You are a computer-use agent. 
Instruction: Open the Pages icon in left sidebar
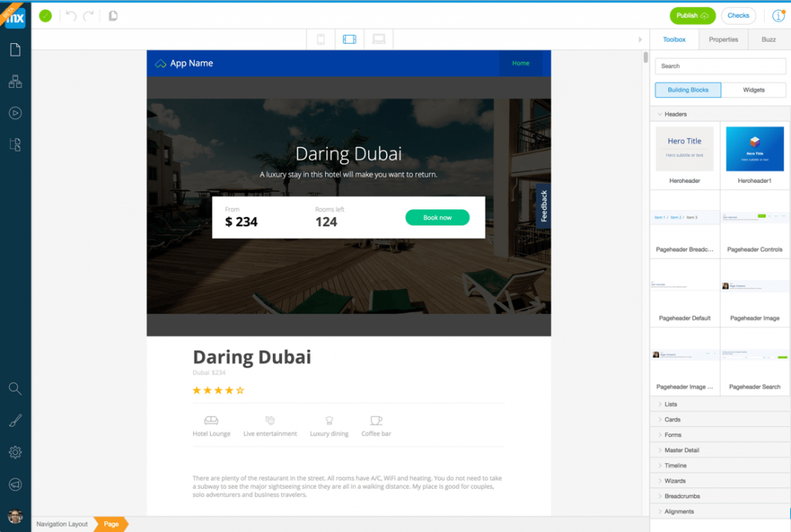coord(15,50)
